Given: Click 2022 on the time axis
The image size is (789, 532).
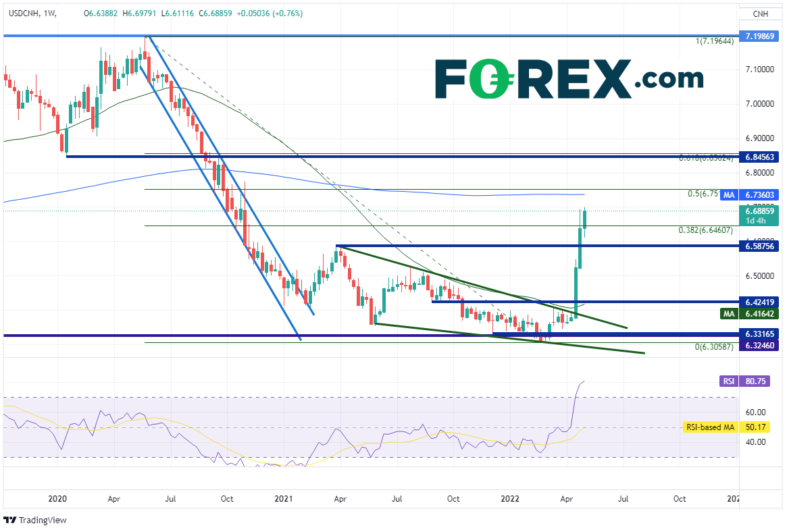Looking at the screenshot, I should [509, 498].
